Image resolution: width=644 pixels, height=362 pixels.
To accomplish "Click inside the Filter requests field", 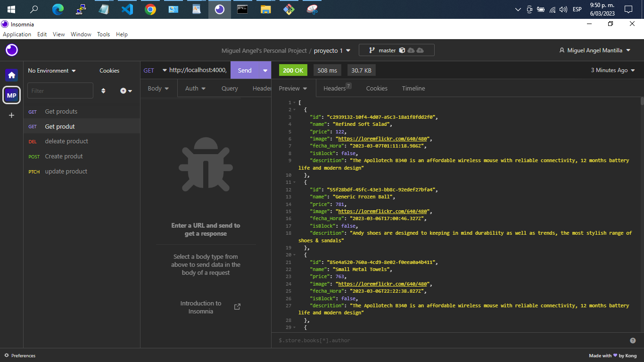I will tap(60, 90).
